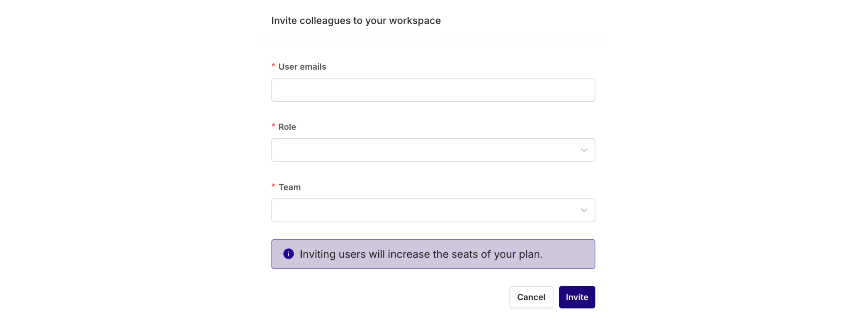
Task: Click the info icon in the banner
Action: point(289,254)
